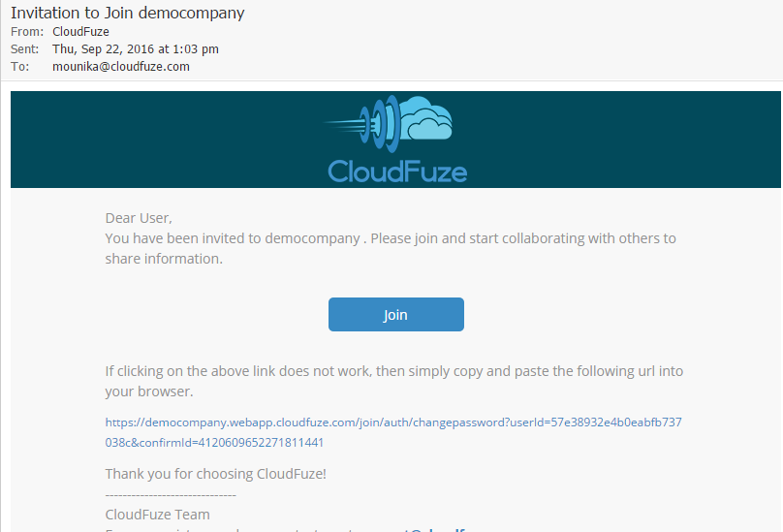This screenshot has width=783, height=532.
Task: Click the CloudFuze cloud logo icon
Action: tap(389, 124)
